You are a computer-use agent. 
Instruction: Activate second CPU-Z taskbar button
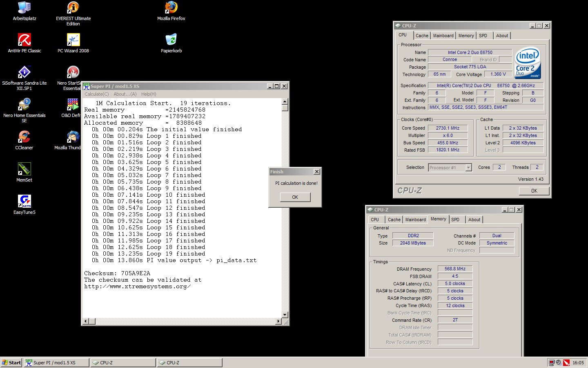190,363
